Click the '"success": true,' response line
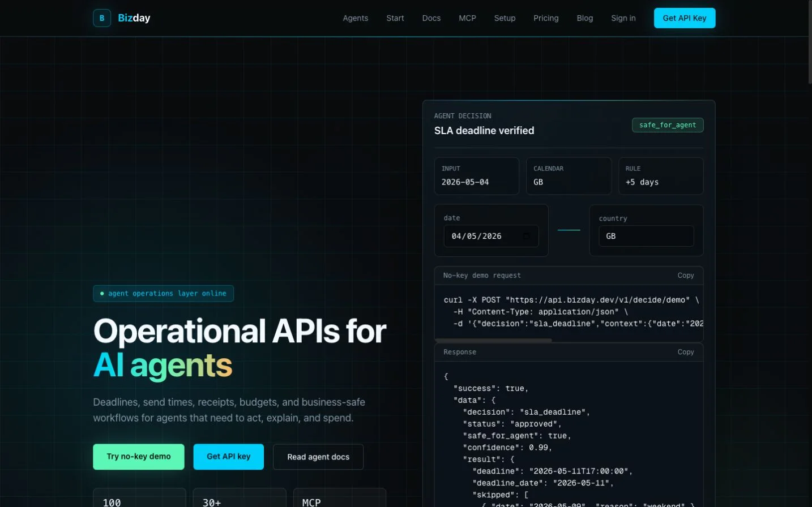The height and width of the screenshot is (507, 812). point(491,389)
